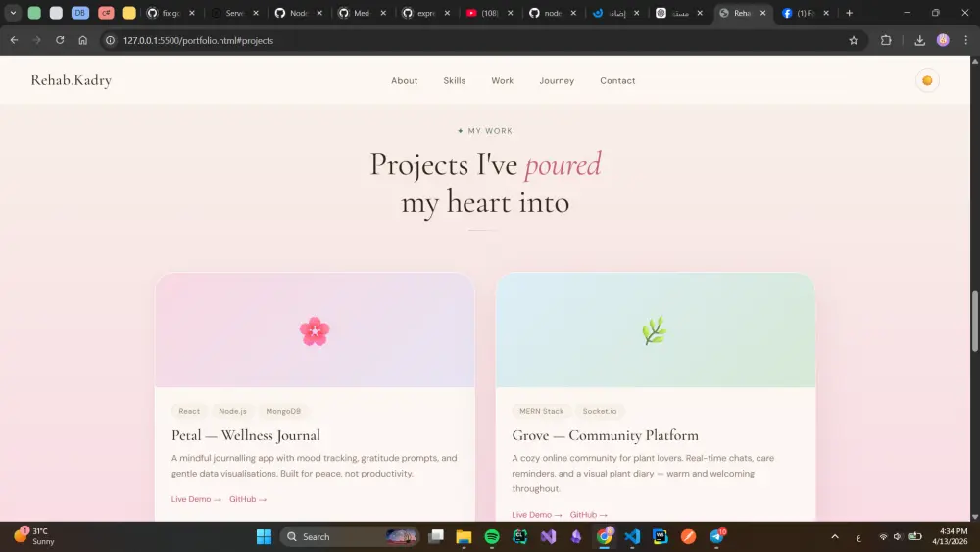
Task: Select the Node.js tag on Petal card
Action: [x=232, y=411]
